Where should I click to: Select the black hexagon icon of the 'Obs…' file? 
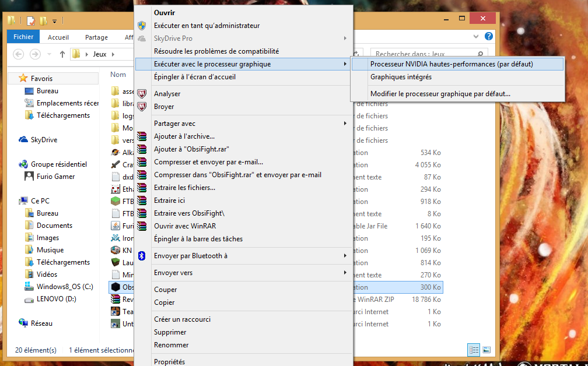point(116,287)
